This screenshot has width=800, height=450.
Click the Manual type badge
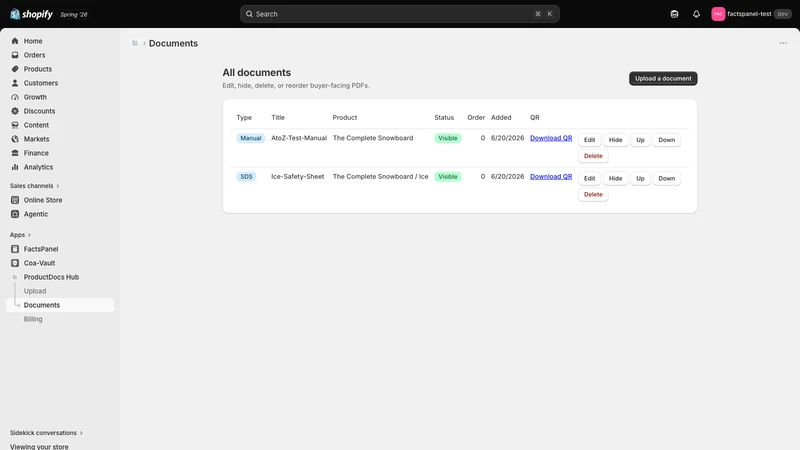click(x=251, y=138)
